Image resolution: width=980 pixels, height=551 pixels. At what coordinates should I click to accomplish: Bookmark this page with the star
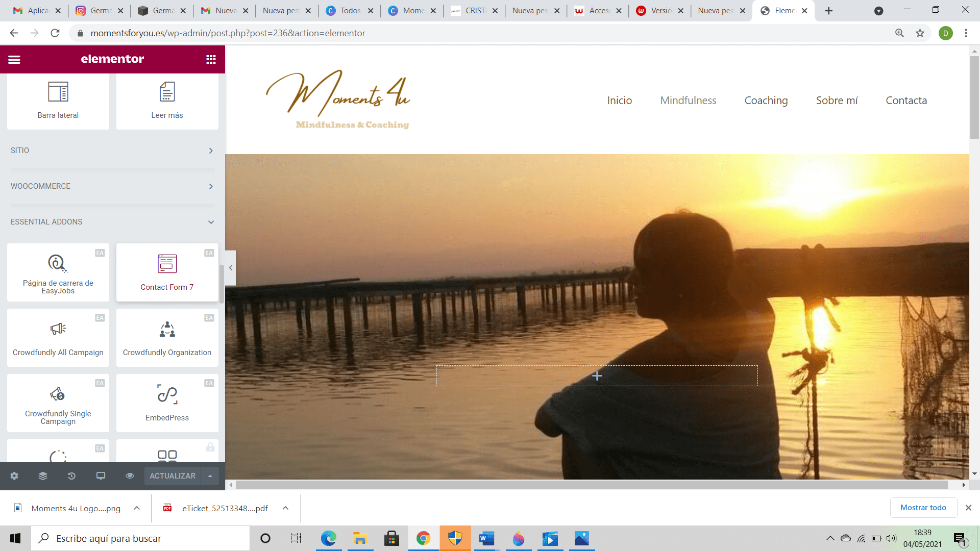point(920,33)
